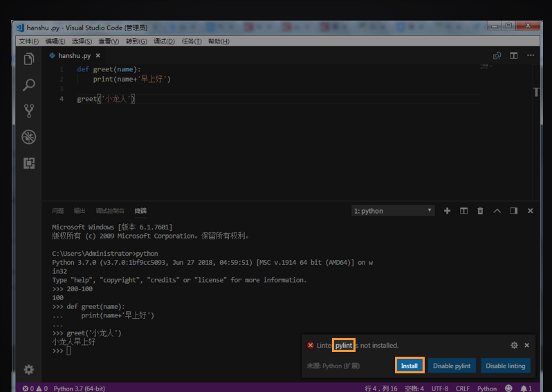Open the 查看(V) menu
The height and width of the screenshot is (392, 552).
109,41
